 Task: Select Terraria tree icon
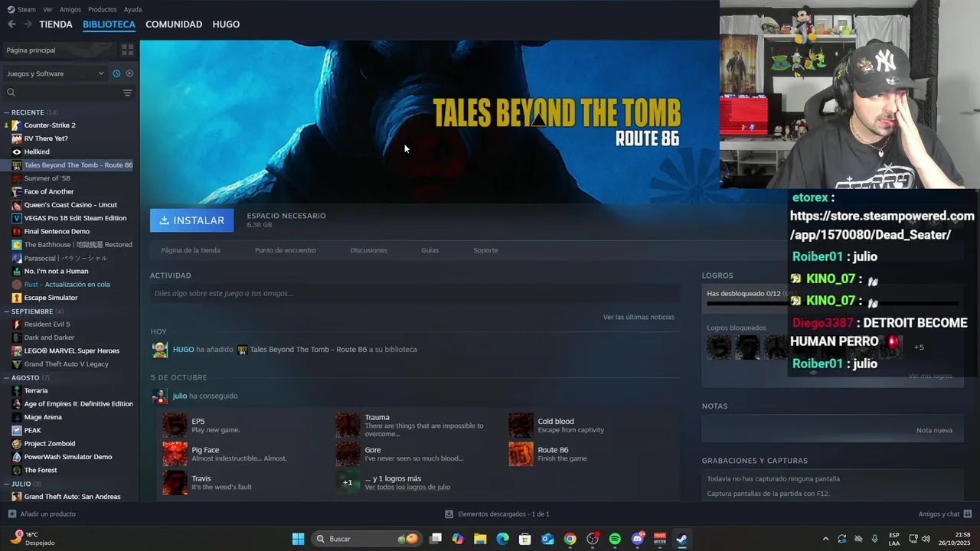[16, 390]
